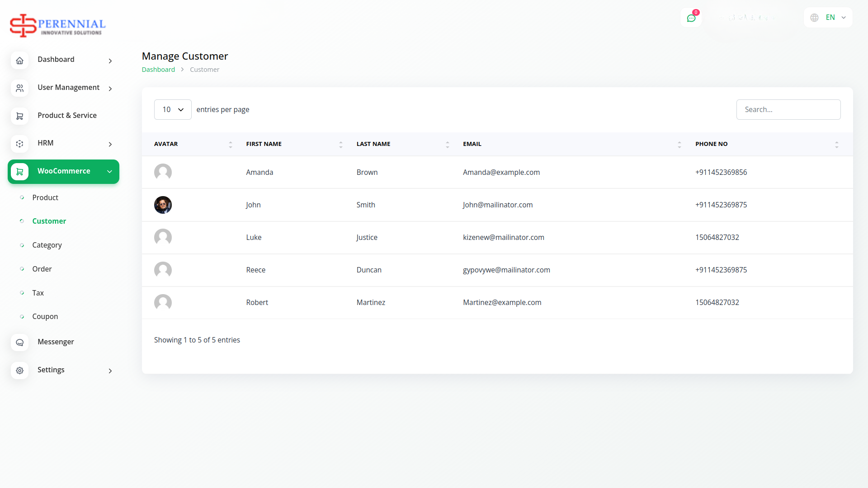Click the HRM sidebar icon
This screenshot has width=868, height=488.
(x=19, y=144)
